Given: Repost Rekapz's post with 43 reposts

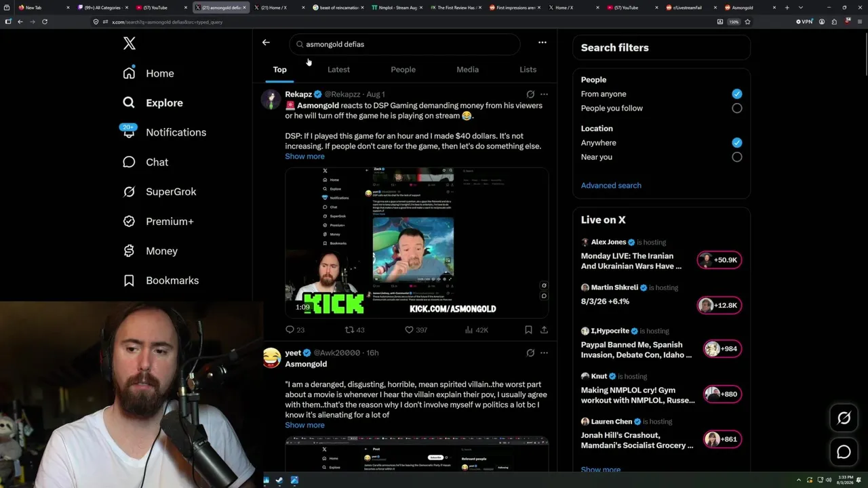Looking at the screenshot, I should (355, 330).
